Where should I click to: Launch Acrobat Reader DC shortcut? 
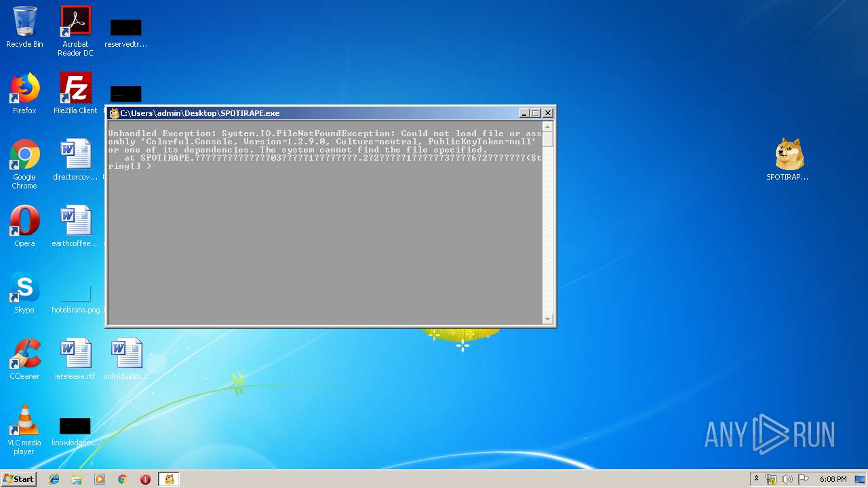coord(75,31)
